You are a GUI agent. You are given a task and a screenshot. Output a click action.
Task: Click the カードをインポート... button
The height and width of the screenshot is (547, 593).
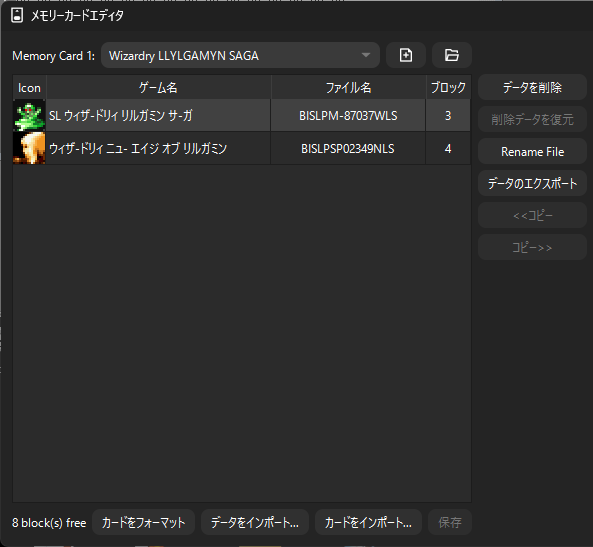coord(368,522)
